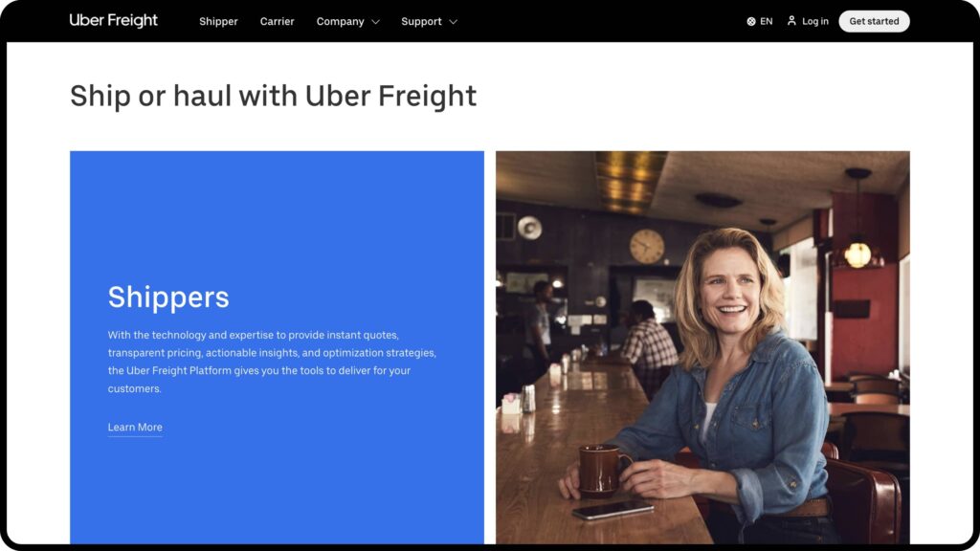Click the Uber Freight logo
This screenshot has width=980, height=551.
[113, 21]
